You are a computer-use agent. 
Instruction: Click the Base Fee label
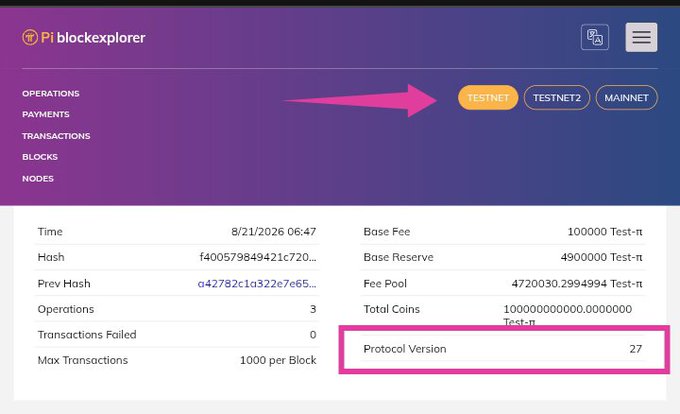386,231
